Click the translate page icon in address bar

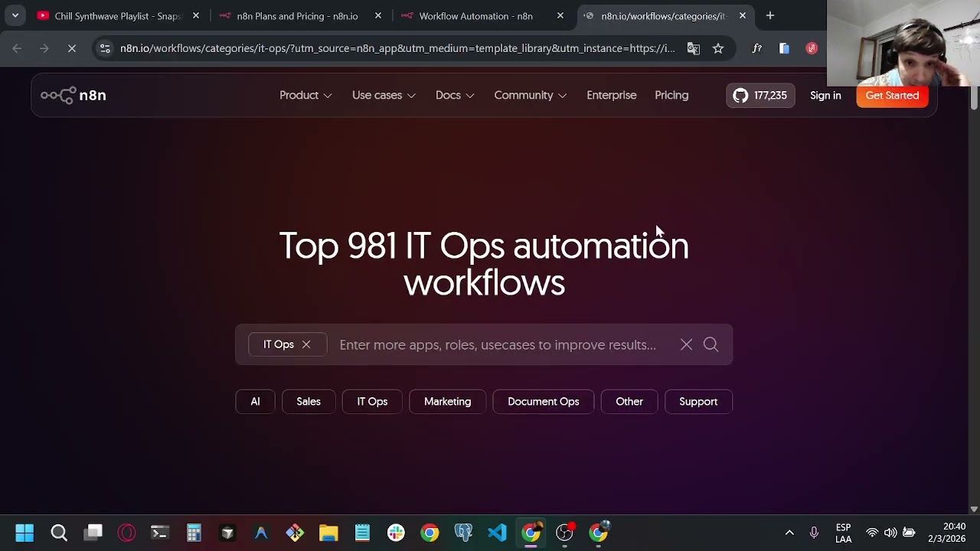coord(693,48)
